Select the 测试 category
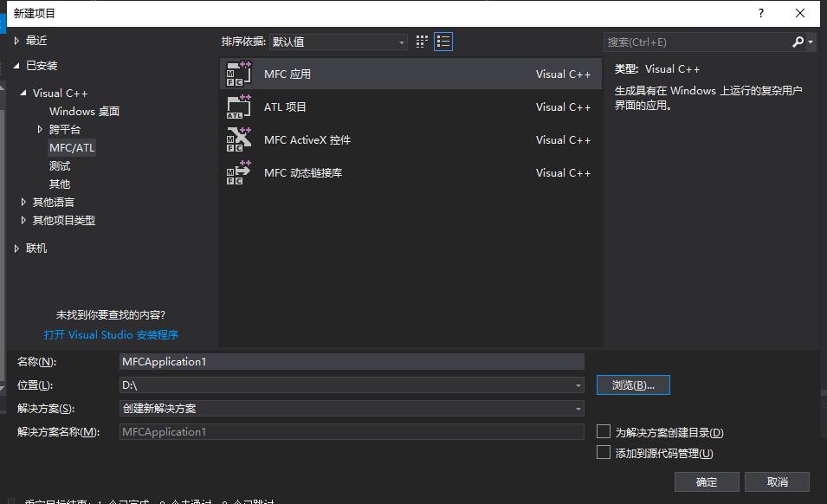Screen dimensions: 827x504 pyautogui.click(x=60, y=166)
